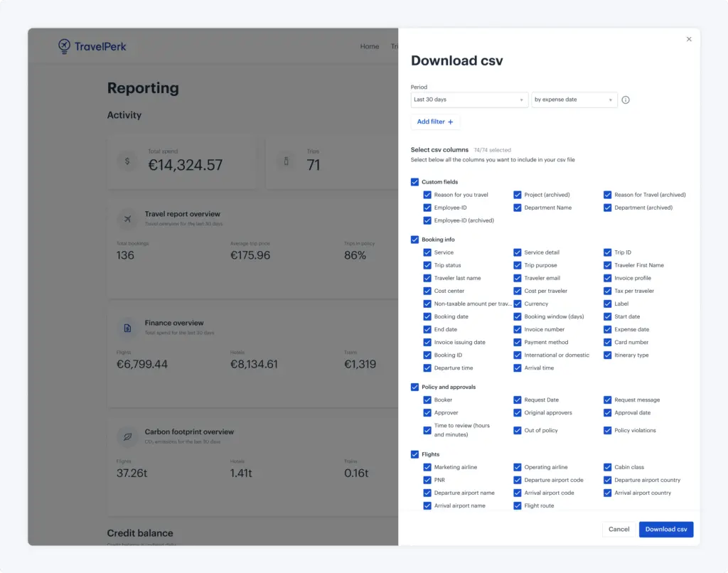
Task: Uncheck the Employee-ID checkbox
Action: click(427, 208)
